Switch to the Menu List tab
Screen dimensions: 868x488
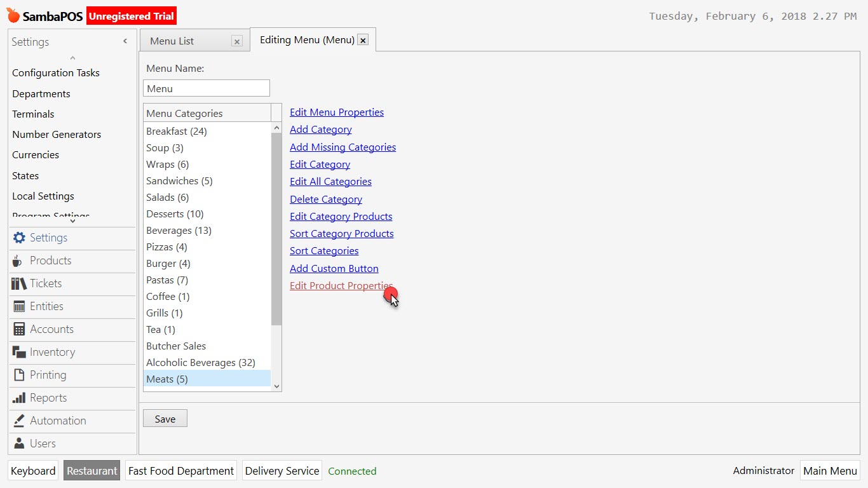click(184, 39)
